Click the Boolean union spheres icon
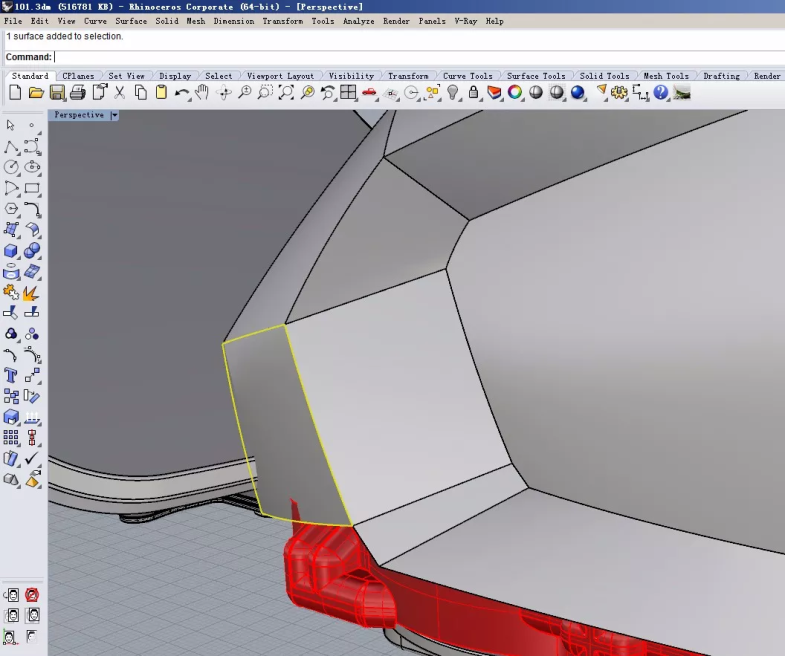Viewport: 785px width, 656px height. point(32,251)
